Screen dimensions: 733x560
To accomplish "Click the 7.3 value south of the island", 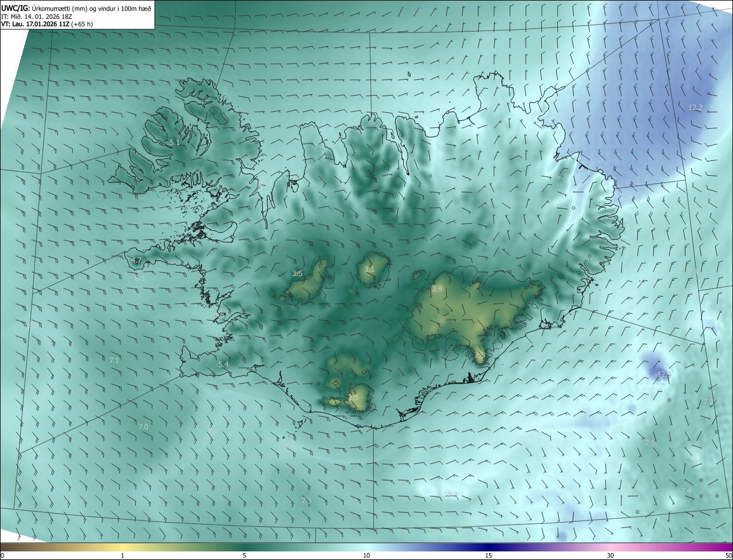I will click(306, 501).
